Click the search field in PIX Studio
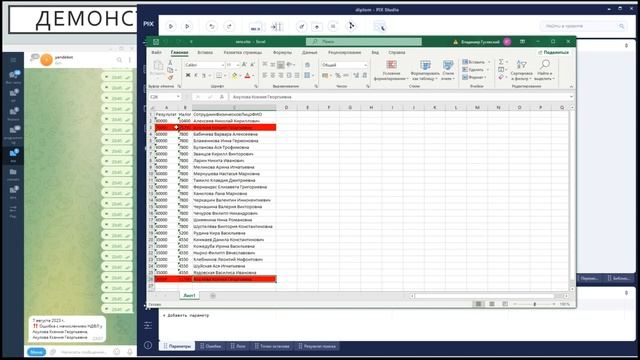The width and height of the screenshot is (640, 360). (584, 26)
